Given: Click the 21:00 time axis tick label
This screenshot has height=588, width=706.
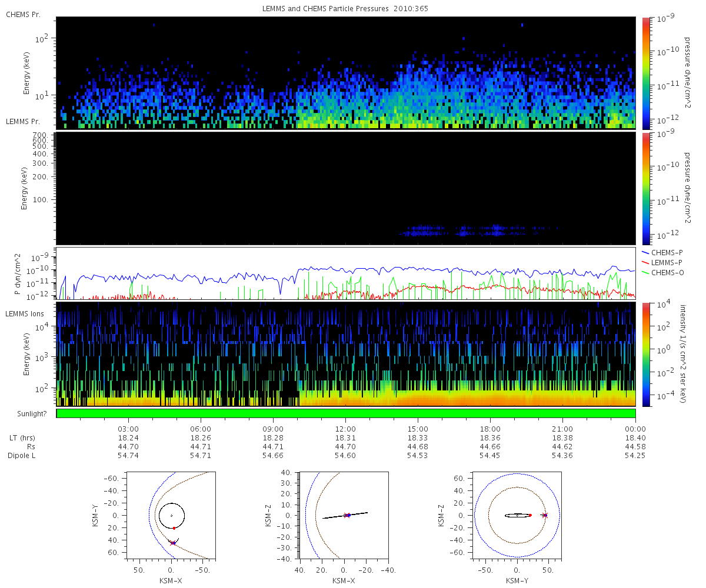Looking at the screenshot, I should [x=562, y=429].
